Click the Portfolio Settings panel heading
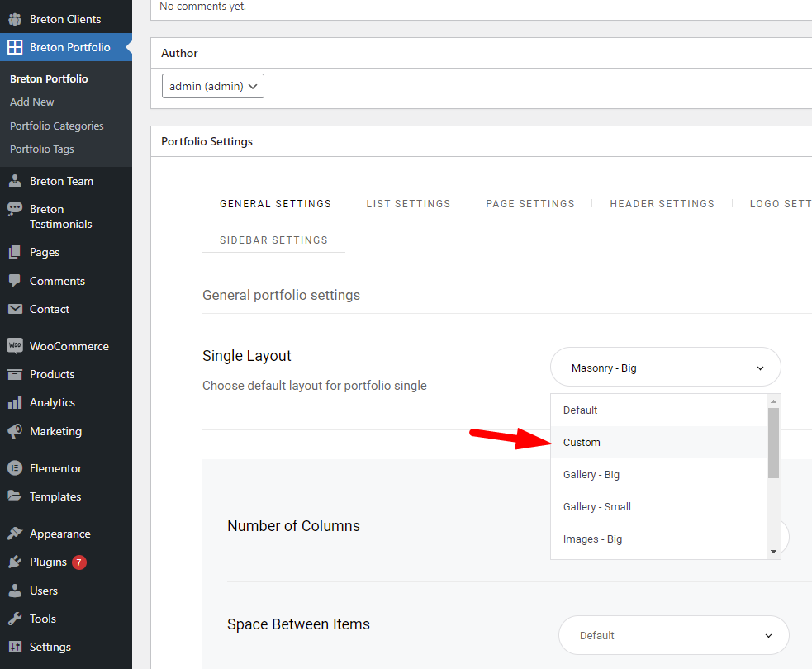This screenshot has height=669, width=812. tap(207, 141)
